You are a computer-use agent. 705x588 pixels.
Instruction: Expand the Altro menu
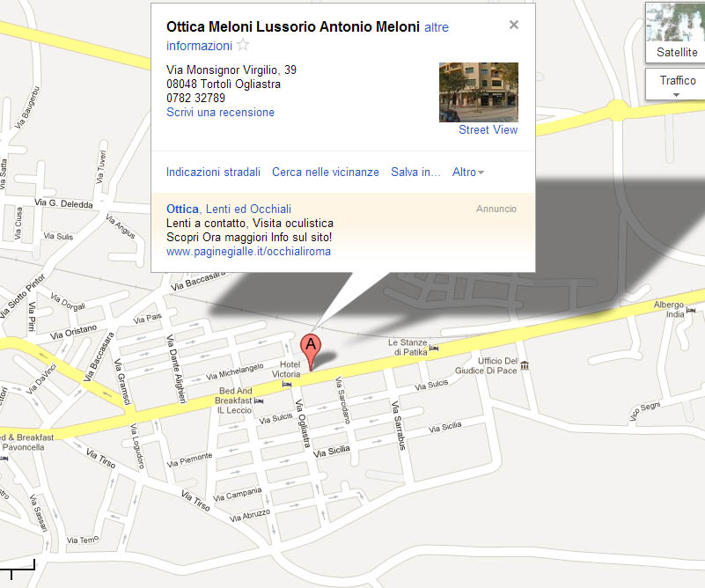(468, 173)
